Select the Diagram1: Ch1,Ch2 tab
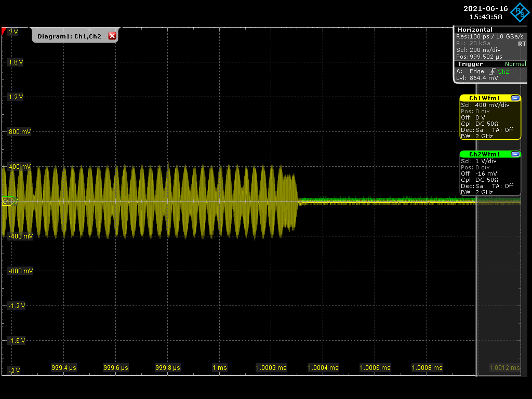This screenshot has height=399, width=532. click(x=69, y=36)
